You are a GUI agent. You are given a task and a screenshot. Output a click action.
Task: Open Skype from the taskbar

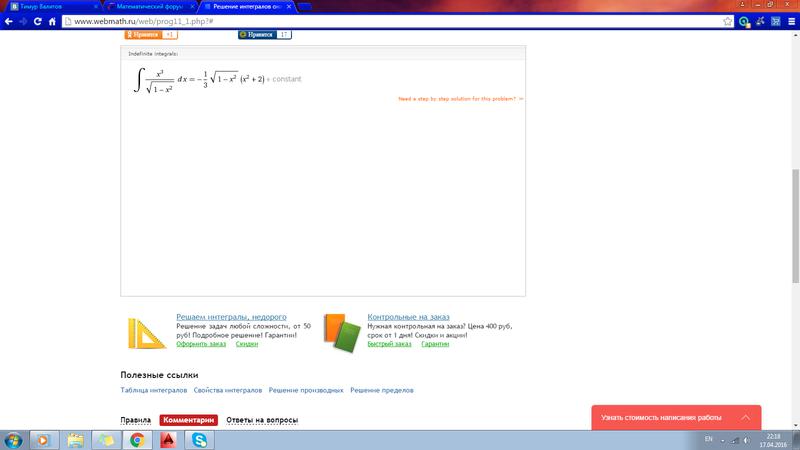[x=199, y=440]
